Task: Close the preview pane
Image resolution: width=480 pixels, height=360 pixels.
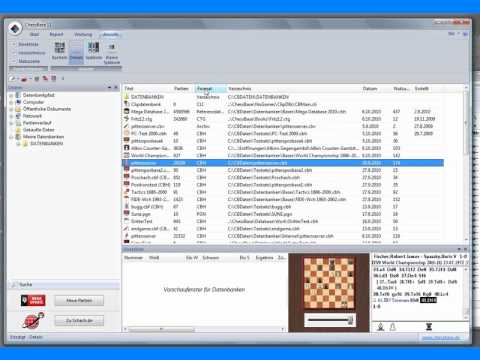Action: point(466,249)
